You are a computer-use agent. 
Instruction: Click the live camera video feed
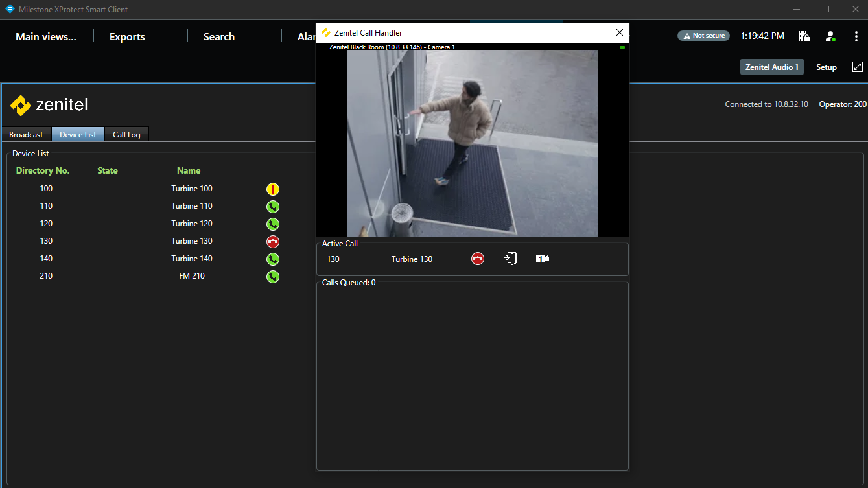(472, 143)
